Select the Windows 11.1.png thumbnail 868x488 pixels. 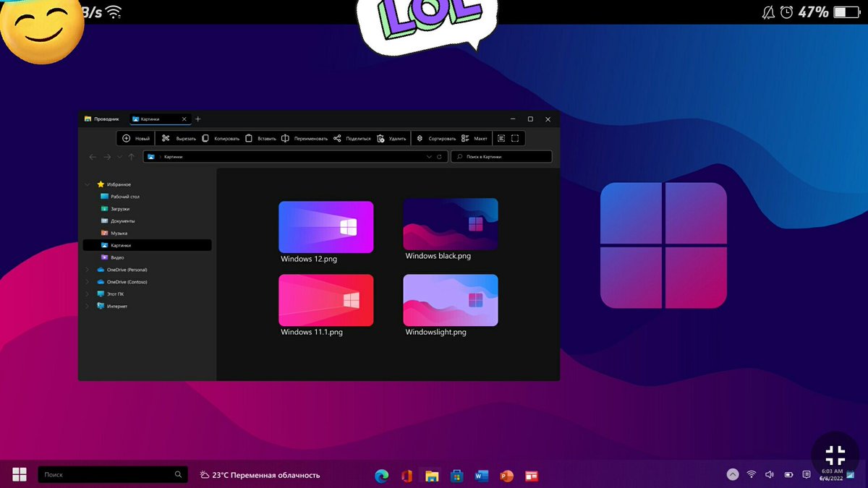(326, 300)
